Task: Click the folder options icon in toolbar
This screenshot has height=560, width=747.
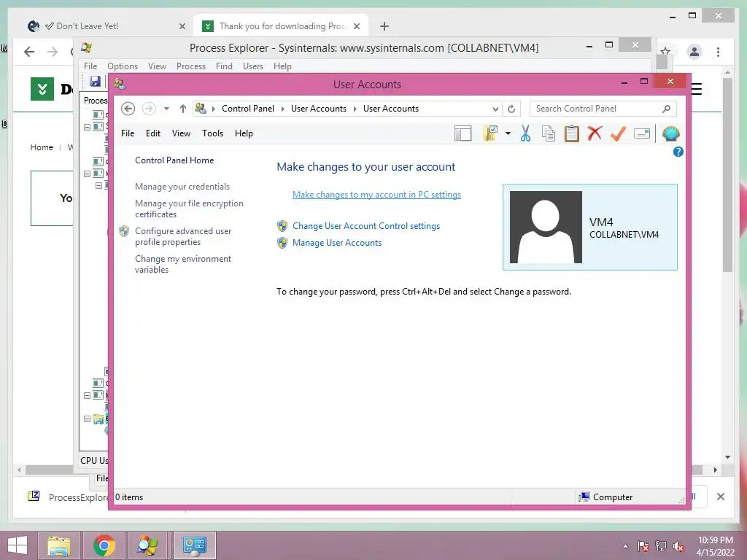Action: coord(490,134)
